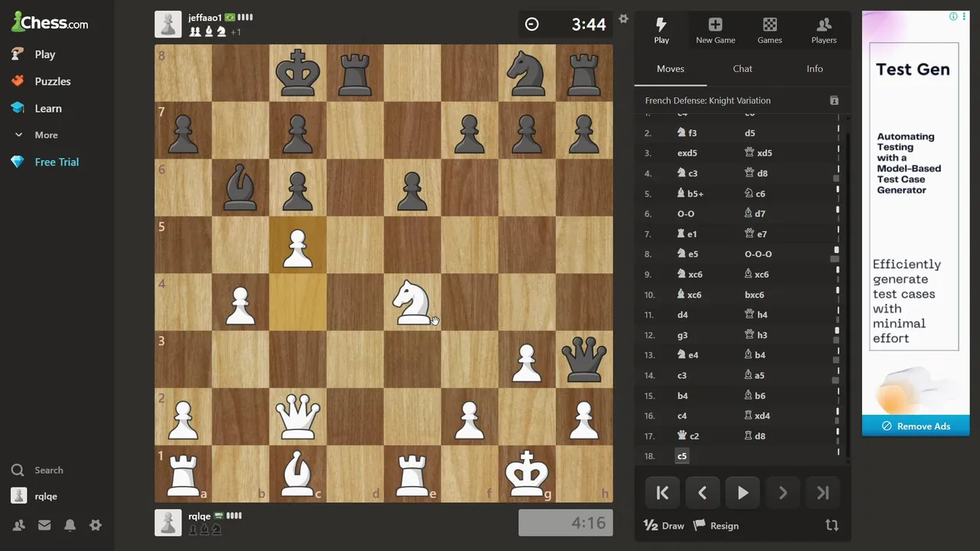The height and width of the screenshot is (551, 980).
Task: Click the white pawn on c5
Action: coord(298,245)
